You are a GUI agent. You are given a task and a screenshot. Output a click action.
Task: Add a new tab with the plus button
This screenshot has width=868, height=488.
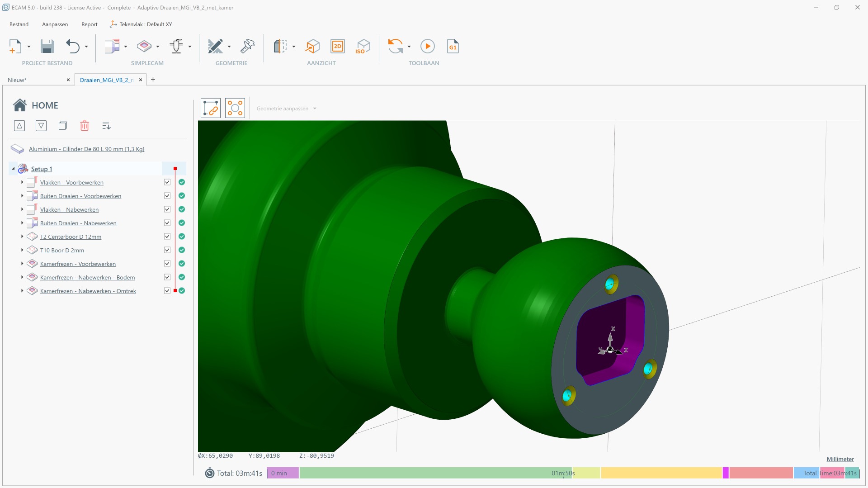(x=153, y=80)
